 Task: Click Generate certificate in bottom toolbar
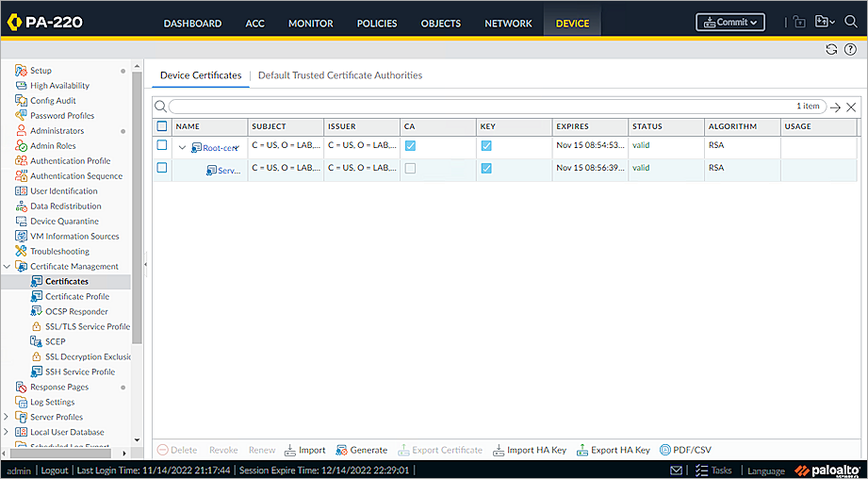tap(362, 451)
